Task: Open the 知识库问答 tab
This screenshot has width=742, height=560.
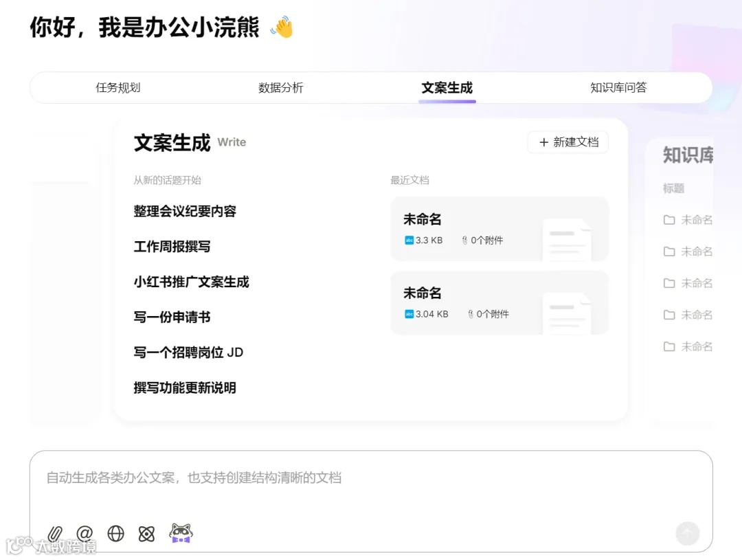Action: [x=618, y=87]
